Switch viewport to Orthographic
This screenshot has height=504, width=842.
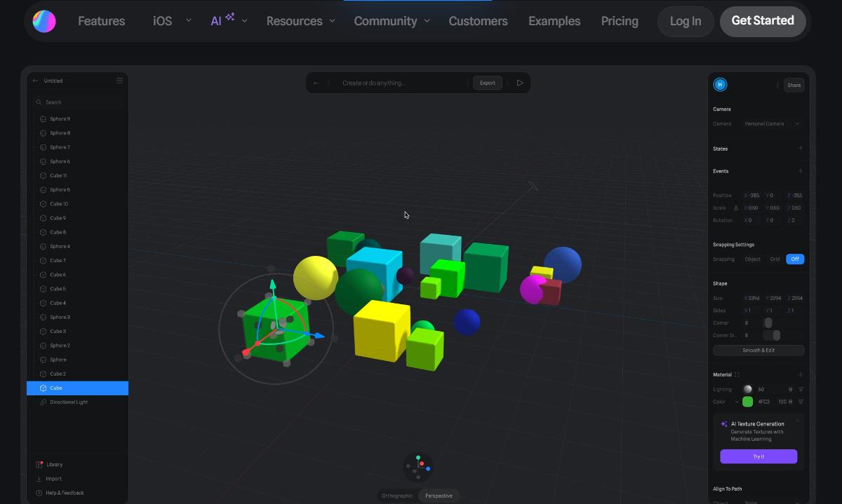click(397, 496)
